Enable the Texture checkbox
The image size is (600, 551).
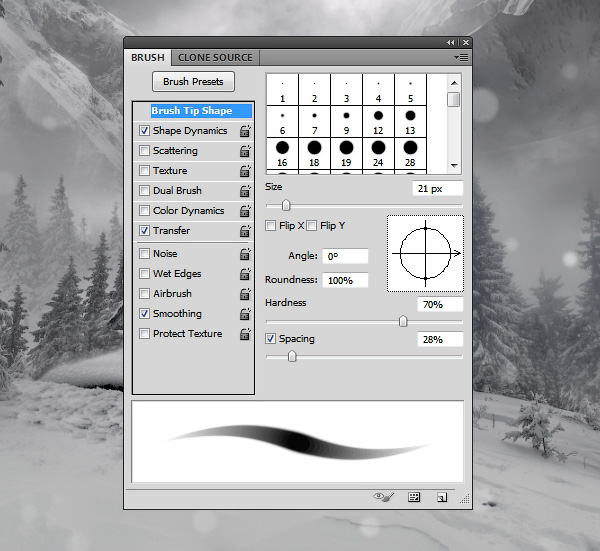coord(144,170)
